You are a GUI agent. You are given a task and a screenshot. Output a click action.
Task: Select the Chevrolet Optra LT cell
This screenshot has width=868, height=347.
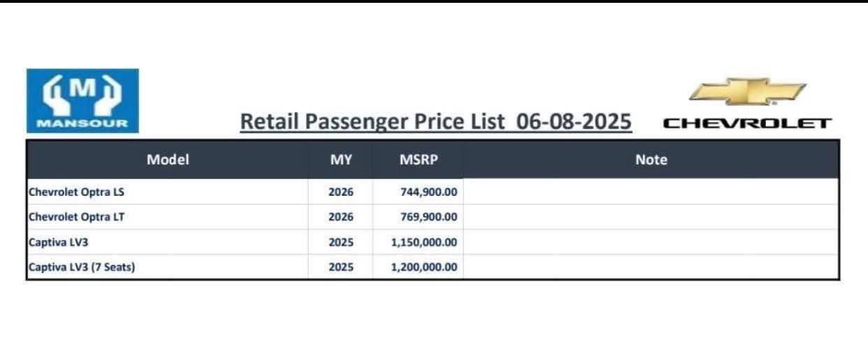click(x=168, y=217)
